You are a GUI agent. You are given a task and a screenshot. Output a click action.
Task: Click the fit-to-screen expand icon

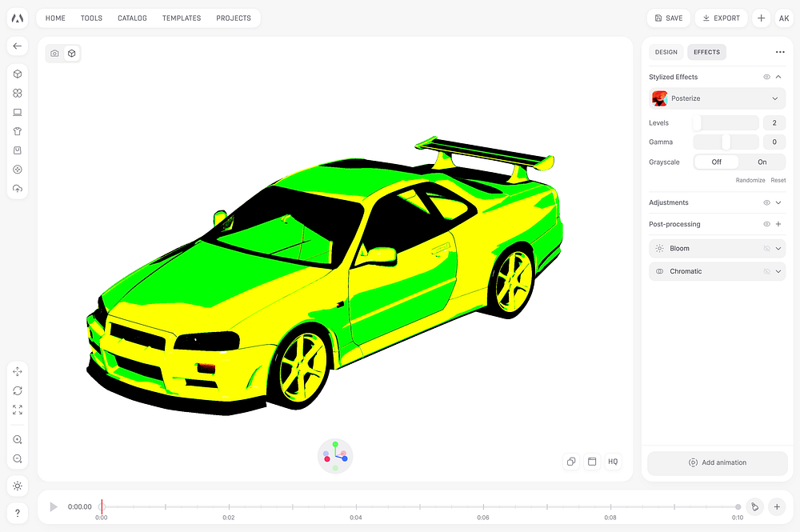tap(18, 410)
